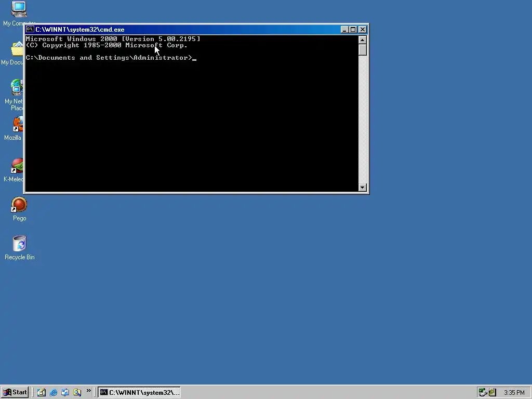This screenshot has height=399, width=532.
Task: Select the Mozilla Firefox desktop shortcut
Action: (x=14, y=128)
